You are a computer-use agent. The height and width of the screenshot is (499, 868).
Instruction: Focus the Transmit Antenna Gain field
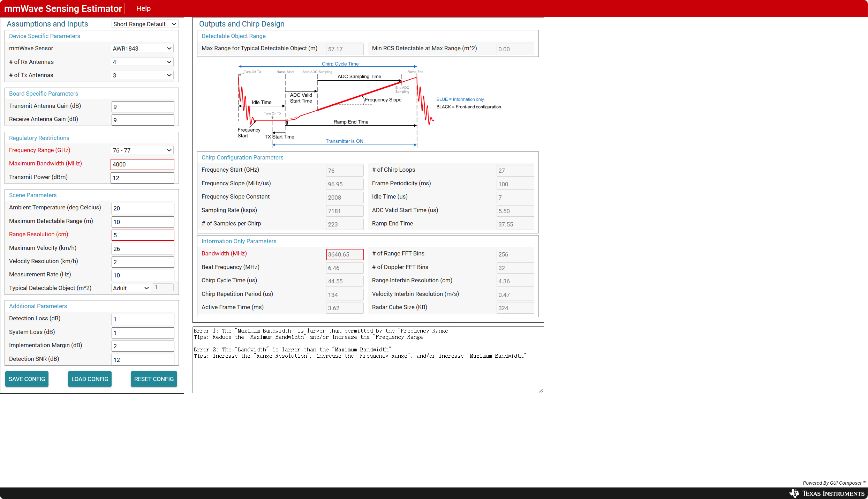pyautogui.click(x=143, y=107)
